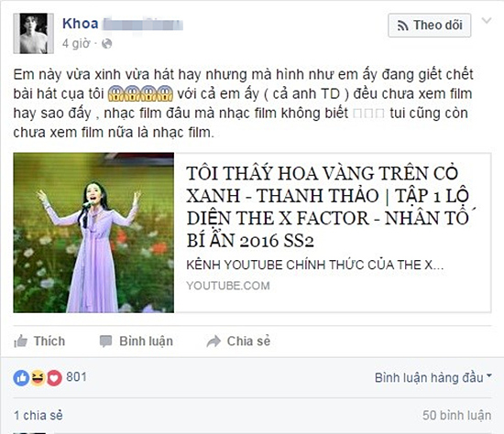Image resolution: width=504 pixels, height=434 pixels.
Task: Follow the author via Theo dõi button
Action: pos(430,26)
